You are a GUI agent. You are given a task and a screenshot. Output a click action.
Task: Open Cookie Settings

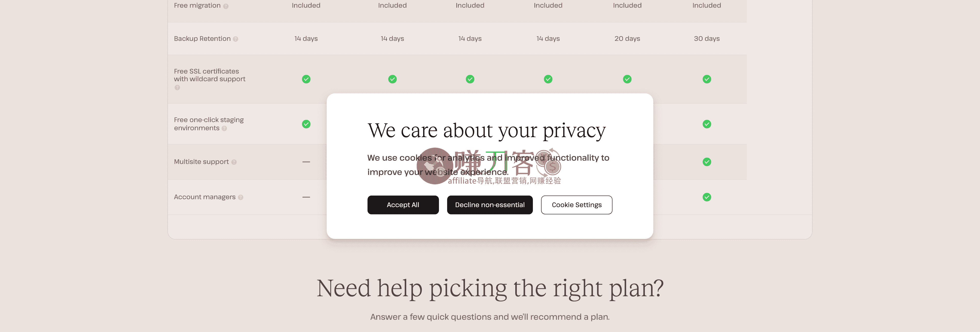coord(576,205)
